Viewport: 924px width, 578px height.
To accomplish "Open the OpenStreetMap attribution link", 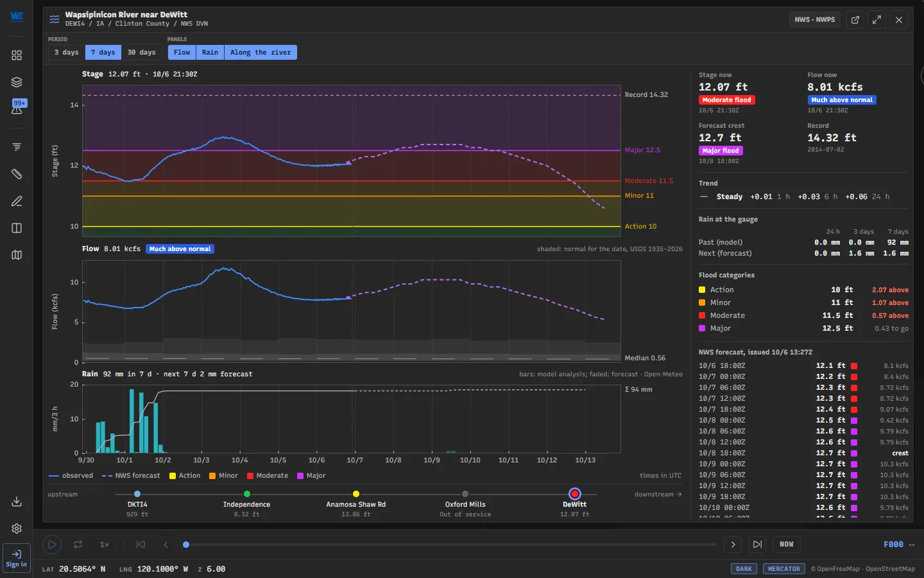I will (x=890, y=569).
